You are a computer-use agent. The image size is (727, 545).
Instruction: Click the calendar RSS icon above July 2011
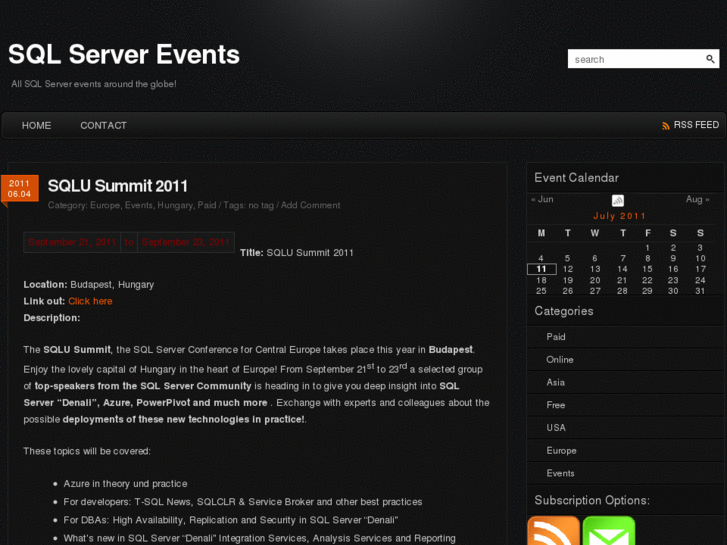point(618,200)
